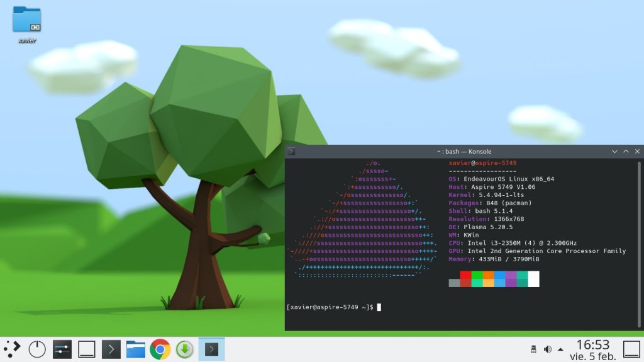Select the active Konsole task in taskbar
644x362 pixels.
click(211, 349)
